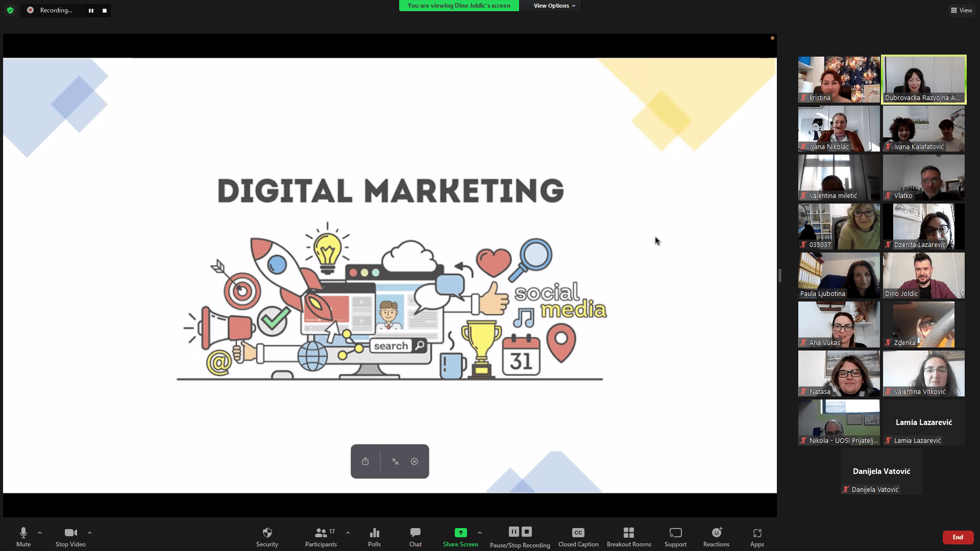Select Danijela Vatović's participant tile

(x=881, y=471)
